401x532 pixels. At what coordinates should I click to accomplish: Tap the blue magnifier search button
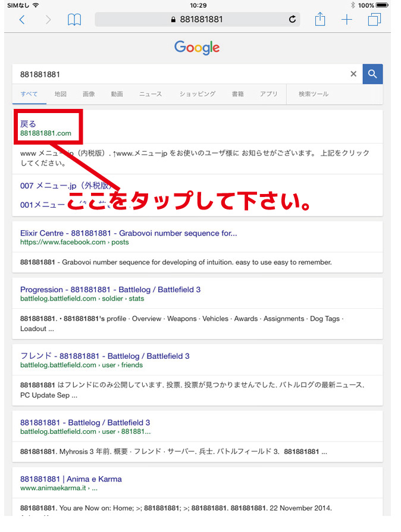[372, 74]
